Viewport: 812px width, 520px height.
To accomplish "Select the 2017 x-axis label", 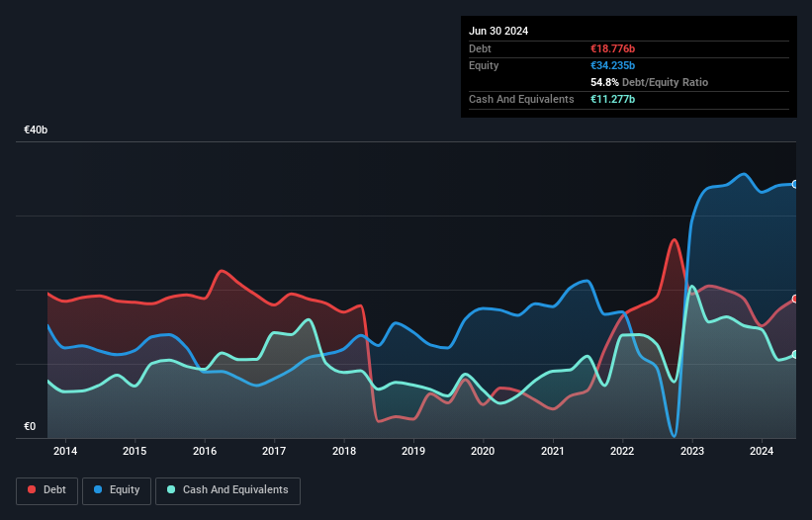I will (274, 451).
